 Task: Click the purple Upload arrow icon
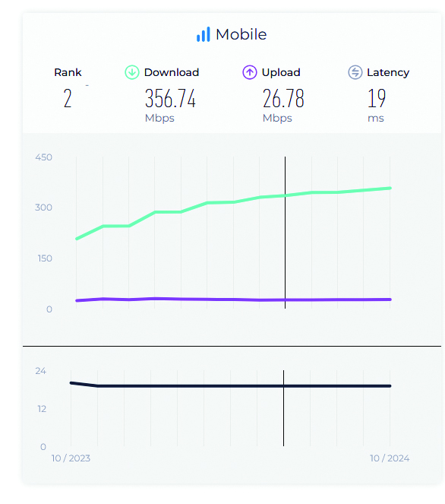[250, 72]
